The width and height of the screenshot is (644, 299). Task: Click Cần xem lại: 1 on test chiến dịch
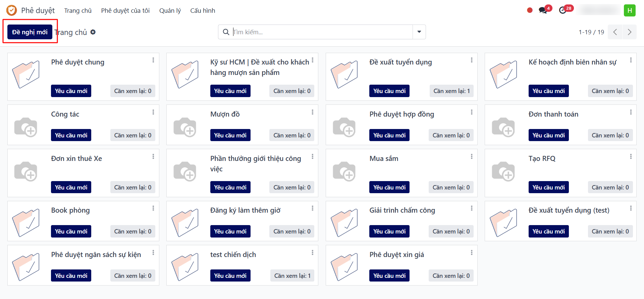[292, 276]
